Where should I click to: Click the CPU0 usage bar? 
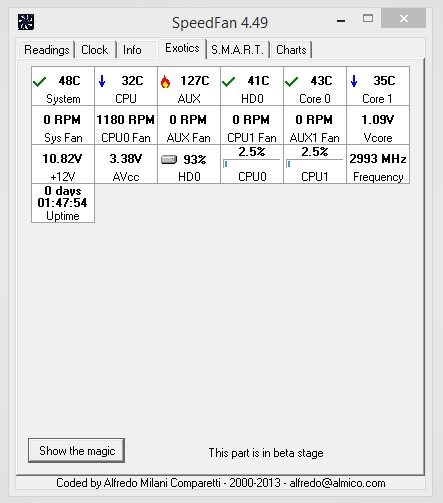tap(252, 163)
